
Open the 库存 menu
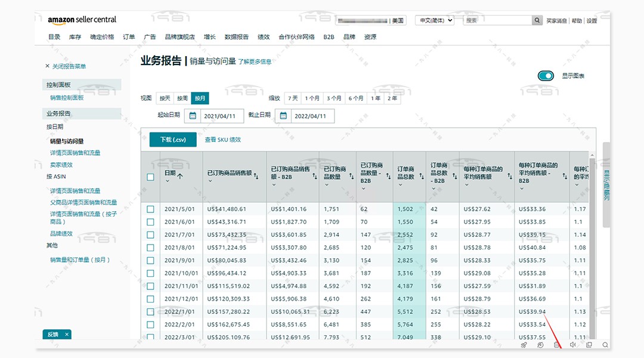coord(75,37)
